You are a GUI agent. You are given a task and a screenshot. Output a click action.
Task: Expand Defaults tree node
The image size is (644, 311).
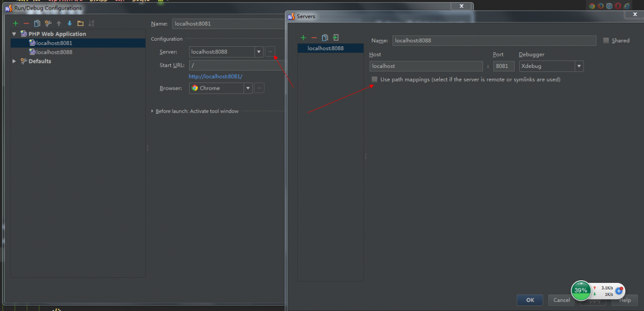pyautogui.click(x=14, y=61)
